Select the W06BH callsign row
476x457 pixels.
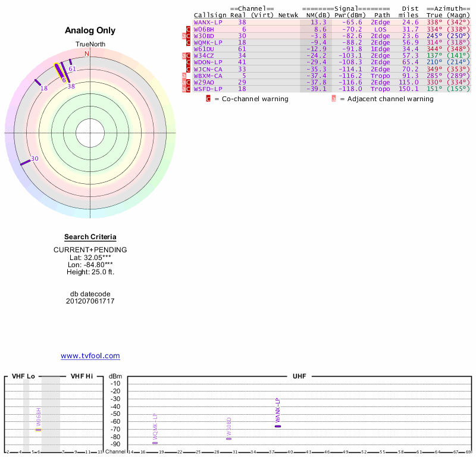point(203,29)
